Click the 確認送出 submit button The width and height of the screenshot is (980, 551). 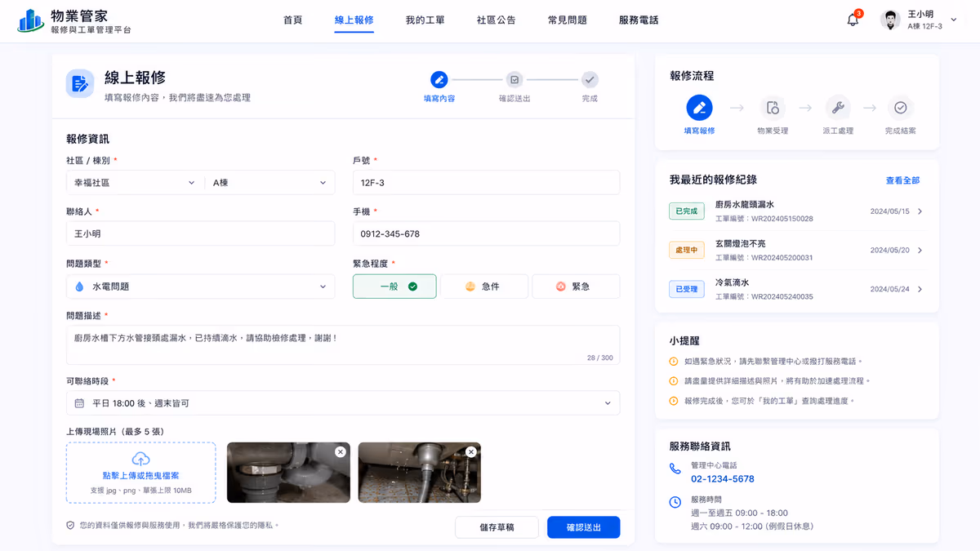[x=584, y=527]
